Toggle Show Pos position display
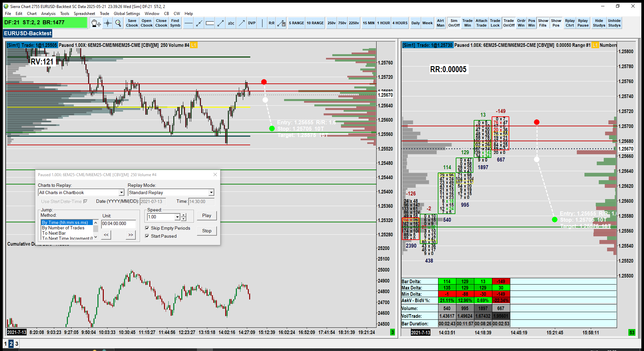 pyautogui.click(x=556, y=23)
